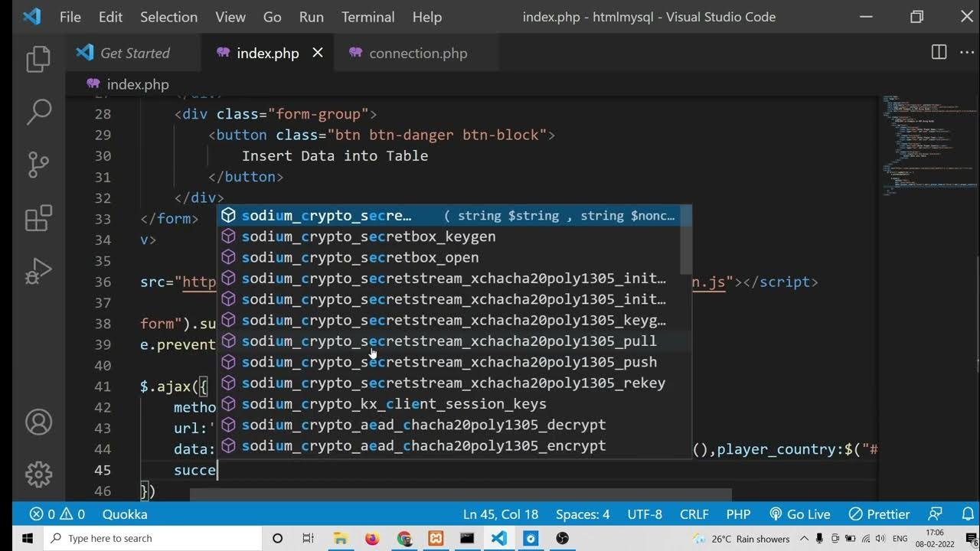The height and width of the screenshot is (551, 980).
Task: Click the Split Editor icon
Action: pyautogui.click(x=939, y=52)
